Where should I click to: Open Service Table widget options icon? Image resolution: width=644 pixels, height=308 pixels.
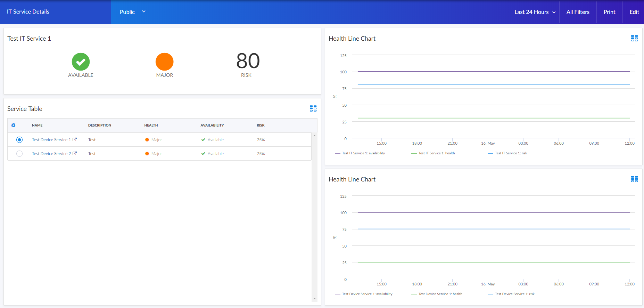[313, 108]
